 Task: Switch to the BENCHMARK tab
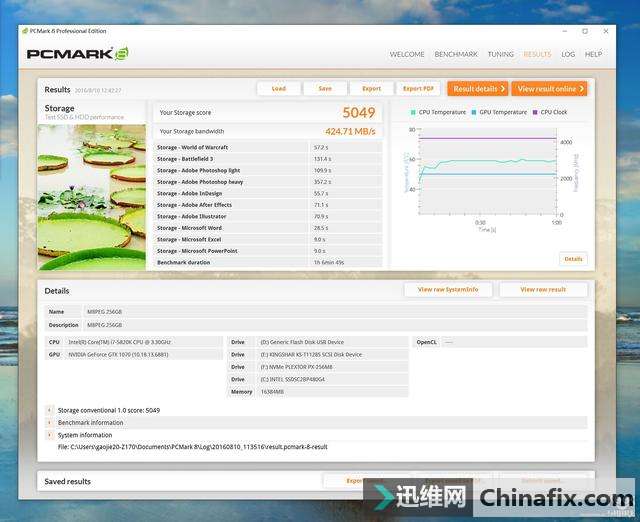coord(456,54)
